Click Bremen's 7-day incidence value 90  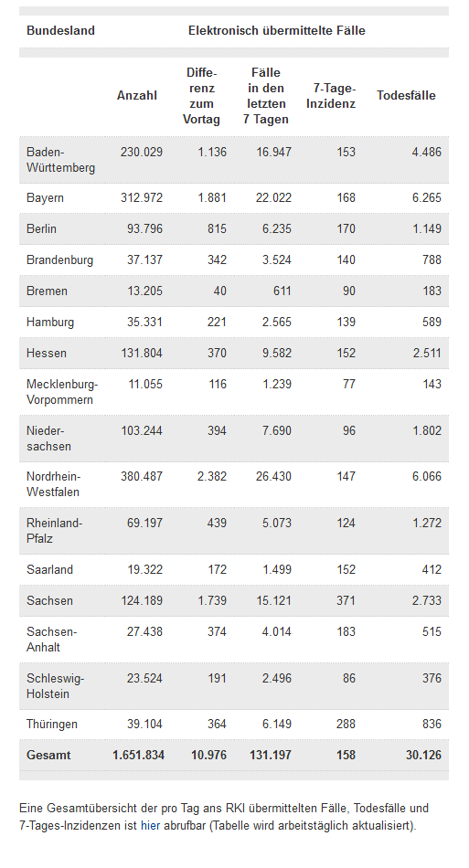click(349, 291)
